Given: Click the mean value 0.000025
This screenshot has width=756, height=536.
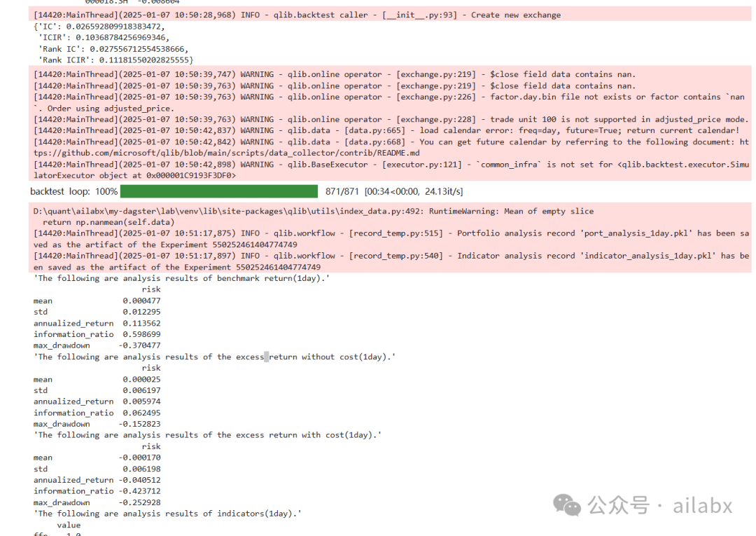Looking at the screenshot, I should (141, 380).
